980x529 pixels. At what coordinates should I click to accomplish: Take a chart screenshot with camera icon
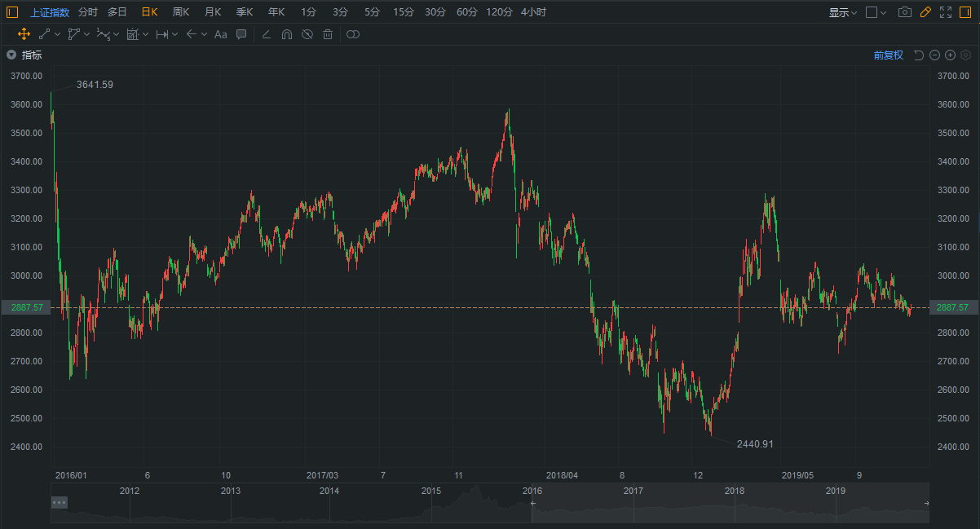click(904, 12)
